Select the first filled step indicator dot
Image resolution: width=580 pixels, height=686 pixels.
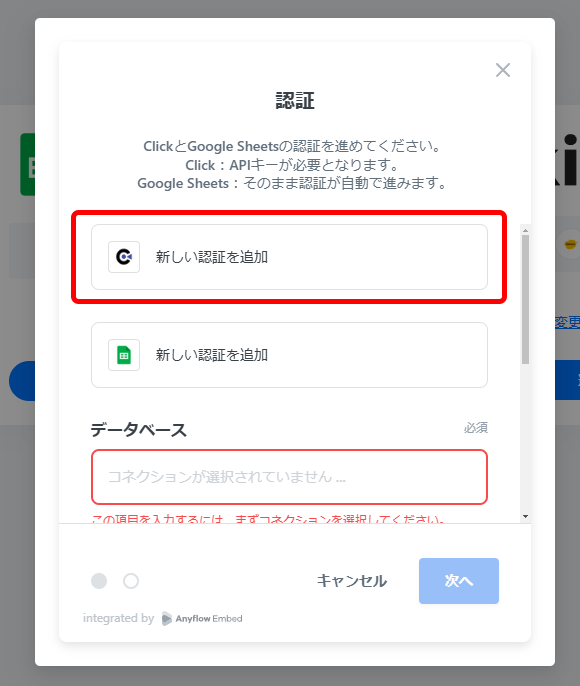(99, 581)
